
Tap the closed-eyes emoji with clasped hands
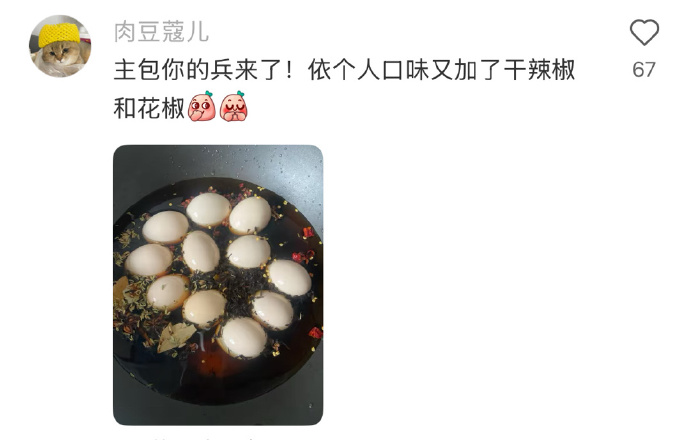(x=234, y=106)
